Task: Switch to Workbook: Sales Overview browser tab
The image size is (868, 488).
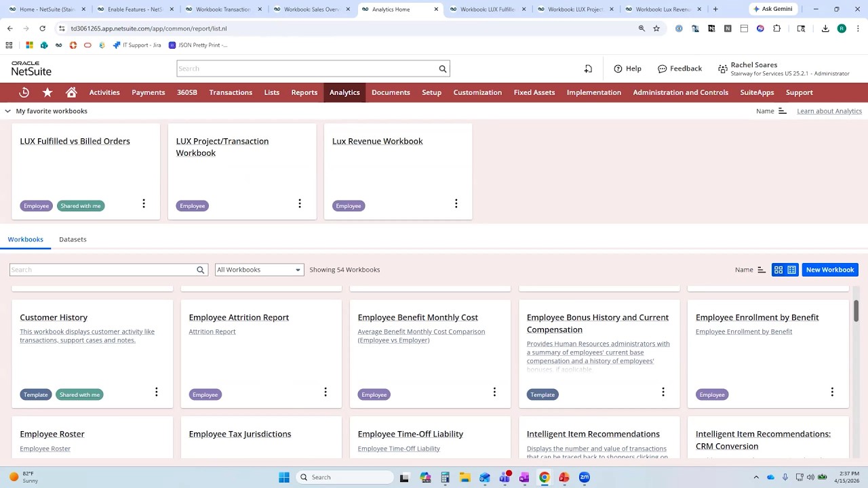Action: pyautogui.click(x=310, y=9)
